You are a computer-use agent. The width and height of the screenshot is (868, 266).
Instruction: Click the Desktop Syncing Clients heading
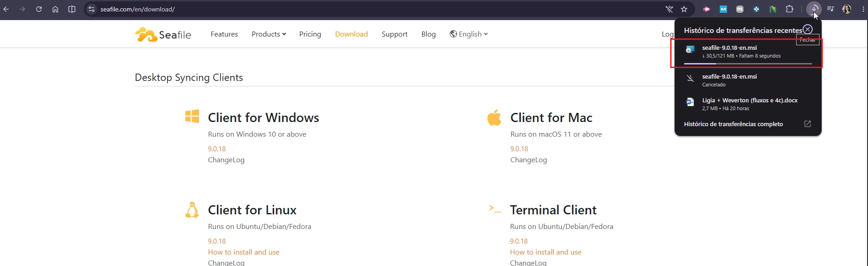pyautogui.click(x=189, y=78)
